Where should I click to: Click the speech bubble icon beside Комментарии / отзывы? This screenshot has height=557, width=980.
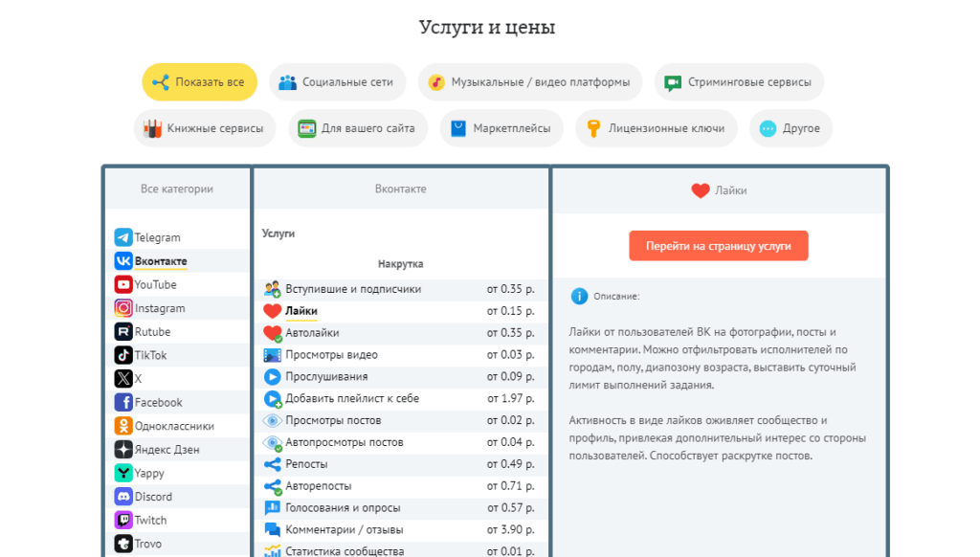coord(272,529)
